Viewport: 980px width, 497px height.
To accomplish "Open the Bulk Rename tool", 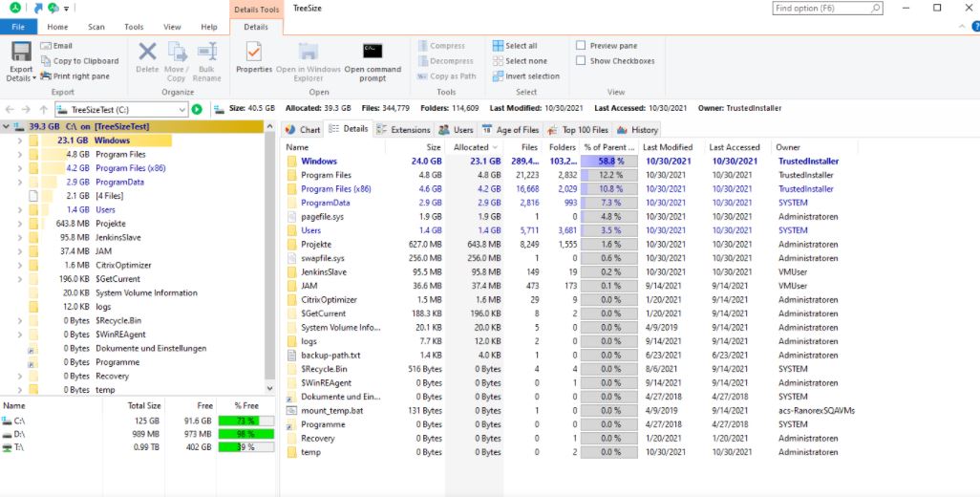I will [207, 62].
